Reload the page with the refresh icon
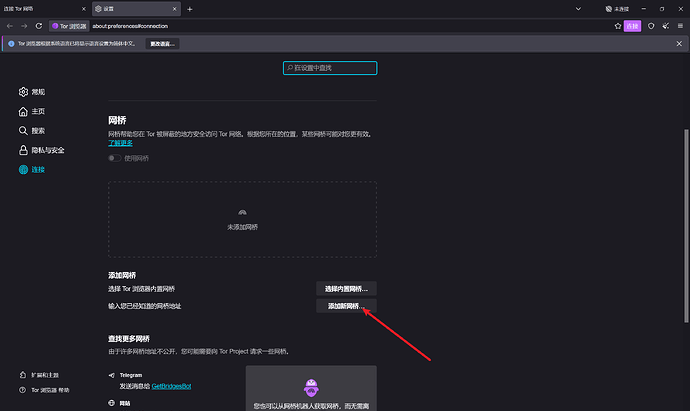 pyautogui.click(x=39, y=26)
